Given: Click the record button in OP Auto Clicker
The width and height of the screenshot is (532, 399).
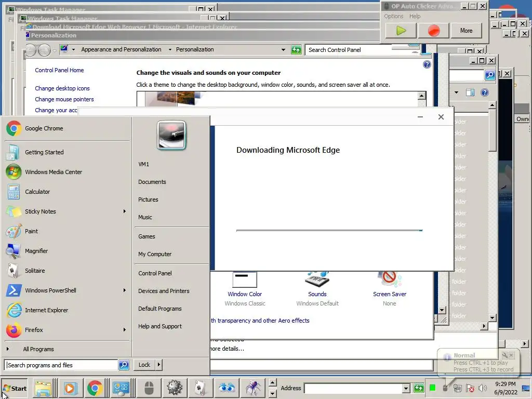Looking at the screenshot, I should pos(434,31).
